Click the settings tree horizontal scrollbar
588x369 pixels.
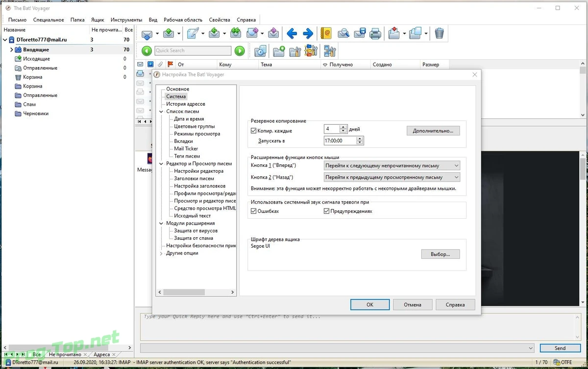tap(196, 292)
